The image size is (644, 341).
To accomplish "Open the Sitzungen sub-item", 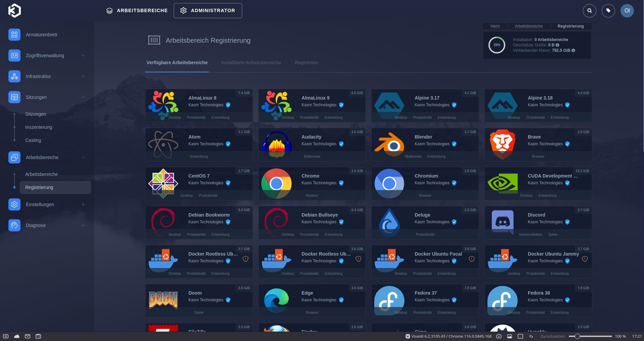I will (x=36, y=114).
